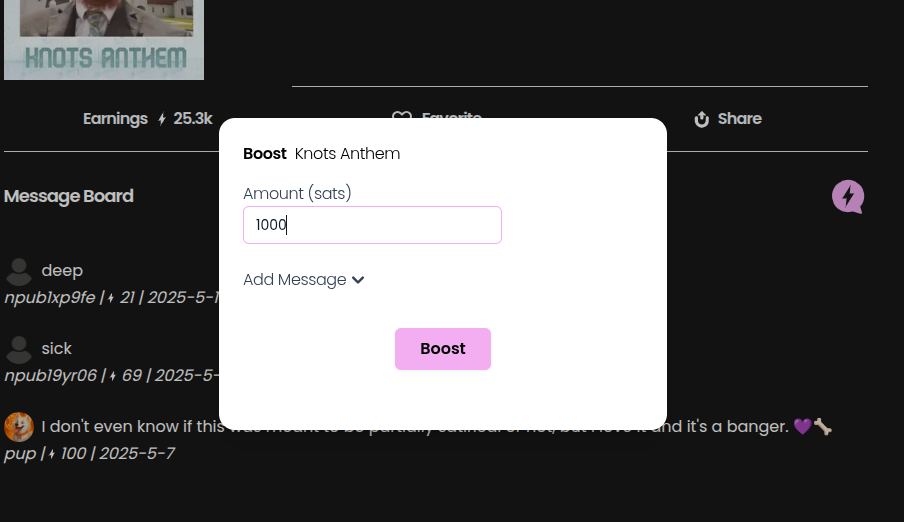Image resolution: width=904 pixels, height=522 pixels.
Task: Open the npub19yr06 user profile link
Action: point(51,375)
